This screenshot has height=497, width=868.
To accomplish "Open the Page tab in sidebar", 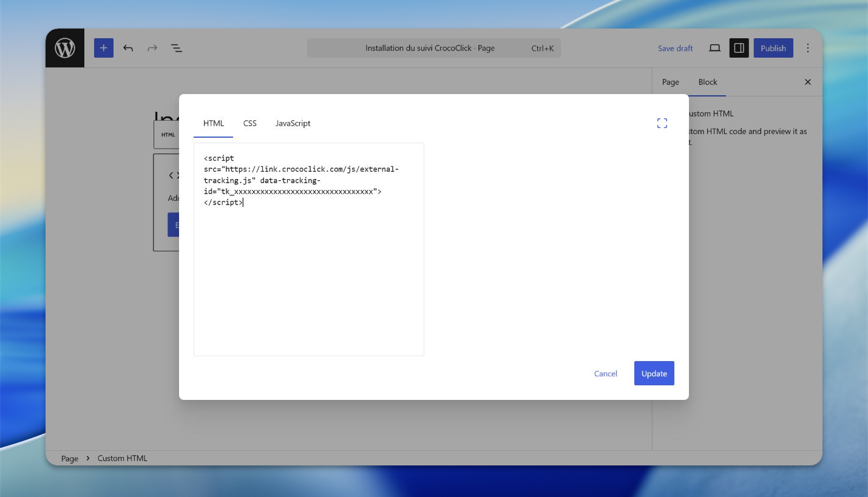I will pyautogui.click(x=671, y=82).
